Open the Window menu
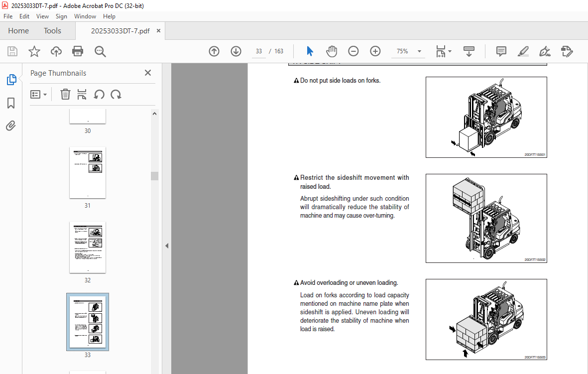 85,16
